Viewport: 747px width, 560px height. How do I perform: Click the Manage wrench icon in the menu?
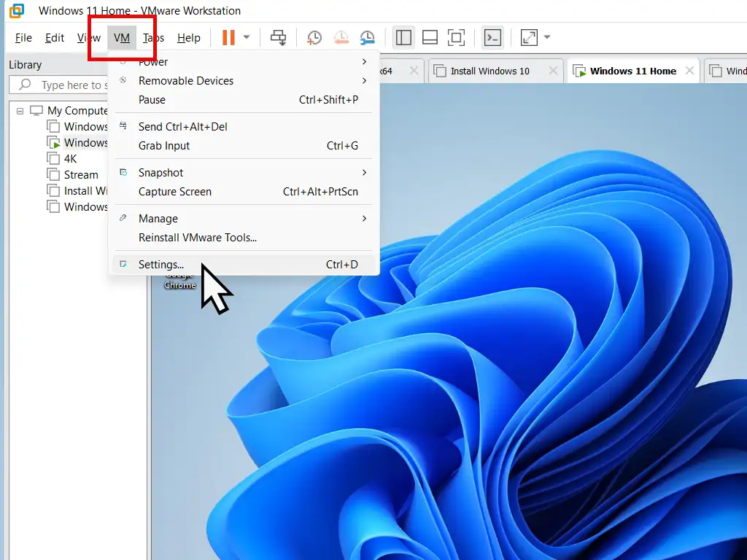pos(123,218)
